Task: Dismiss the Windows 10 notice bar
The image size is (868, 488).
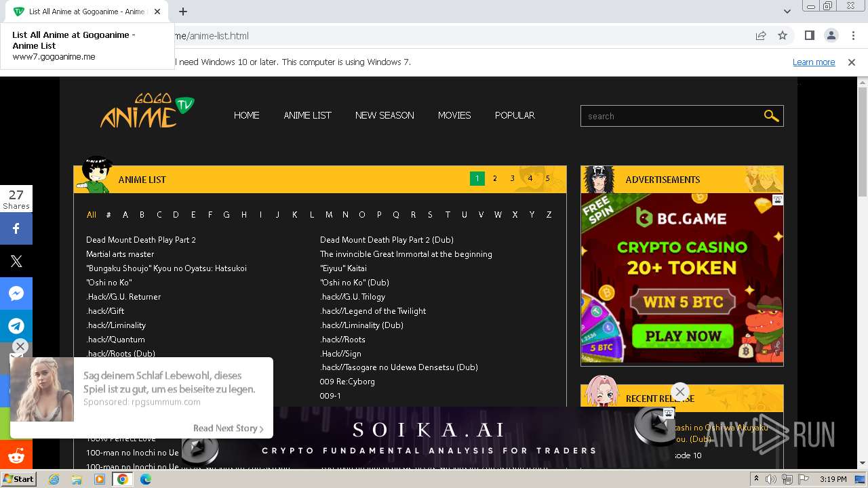Action: (852, 62)
